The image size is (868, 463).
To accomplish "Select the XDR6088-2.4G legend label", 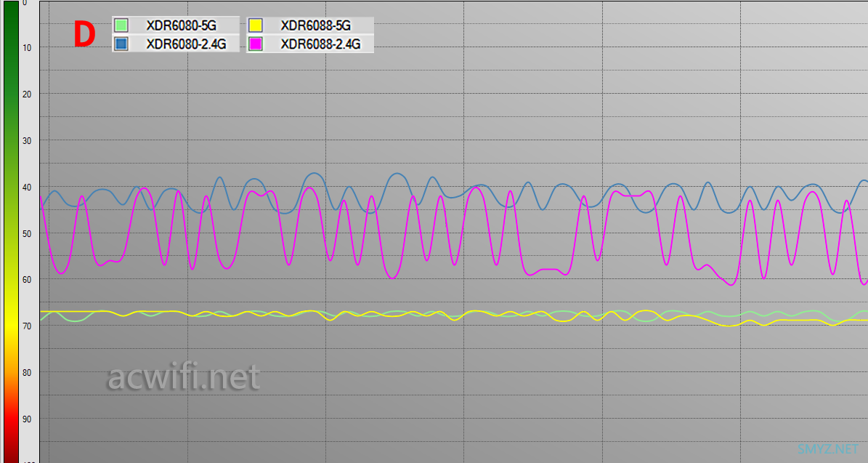I will tap(320, 44).
